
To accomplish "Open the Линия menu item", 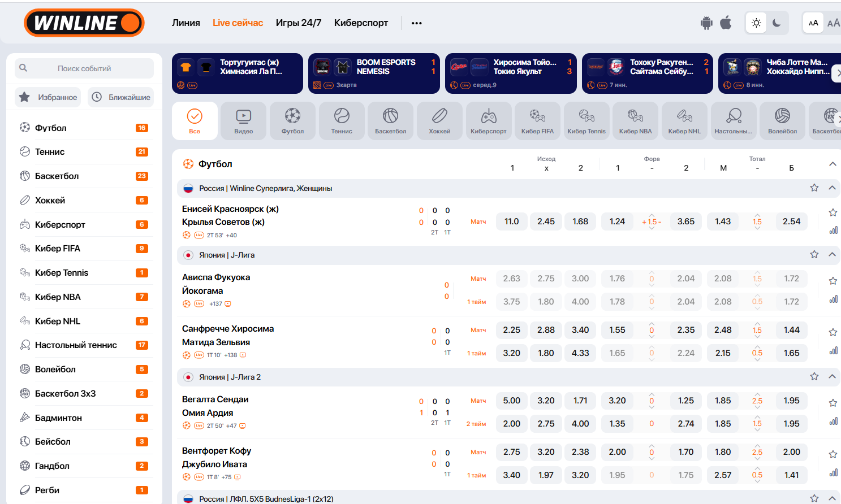I will [x=186, y=23].
